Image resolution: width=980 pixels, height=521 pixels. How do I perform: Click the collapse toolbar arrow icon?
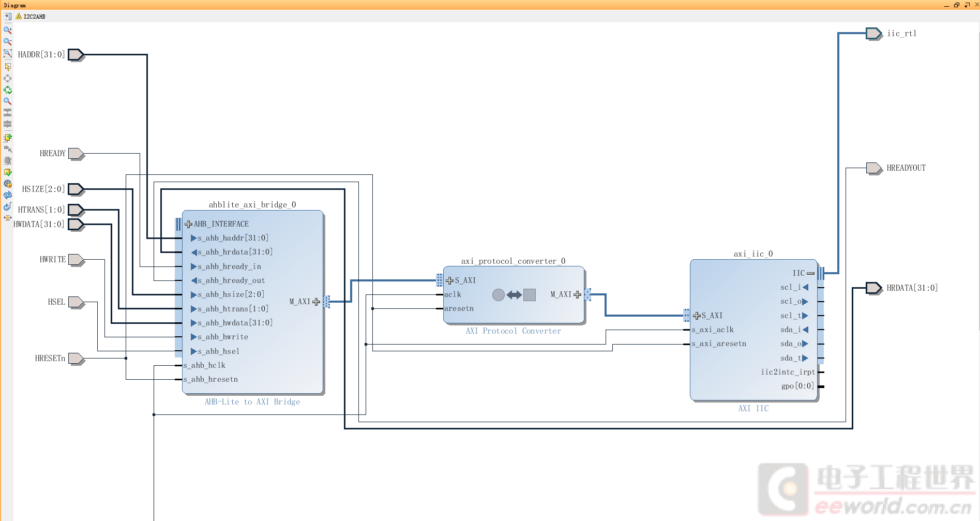pyautogui.click(x=8, y=17)
